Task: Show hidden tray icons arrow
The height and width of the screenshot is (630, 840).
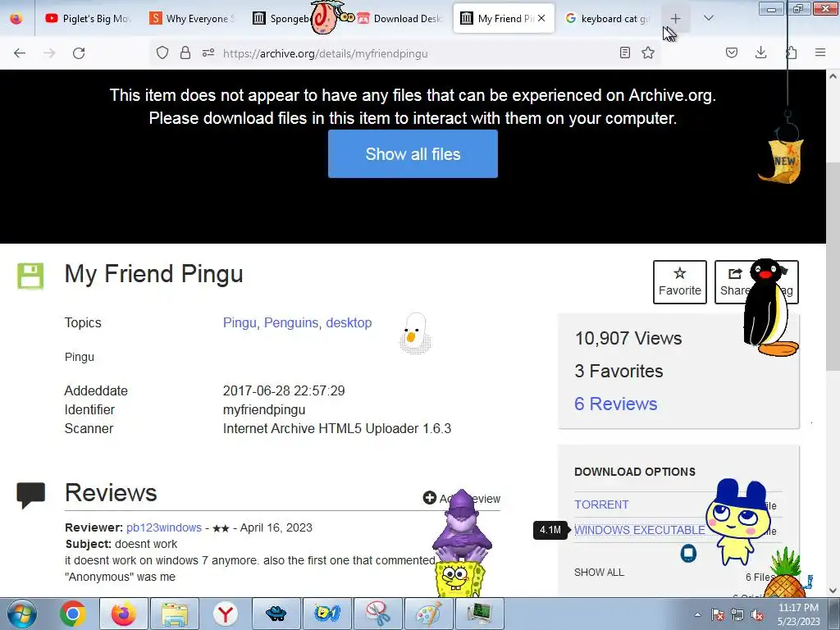Action: (x=697, y=614)
